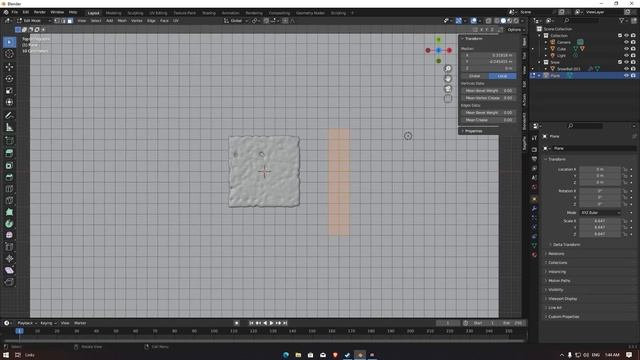The width and height of the screenshot is (640, 360).
Task: Enable vertex select mode
Action: [57, 20]
